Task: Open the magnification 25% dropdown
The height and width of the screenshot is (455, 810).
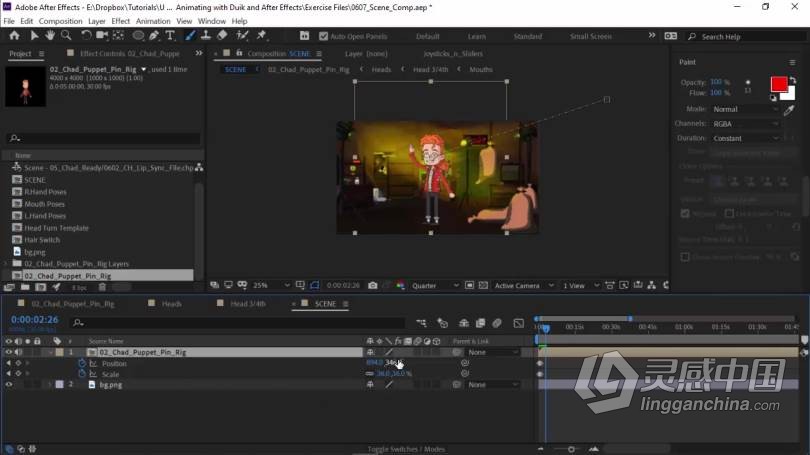Action: click(x=271, y=285)
